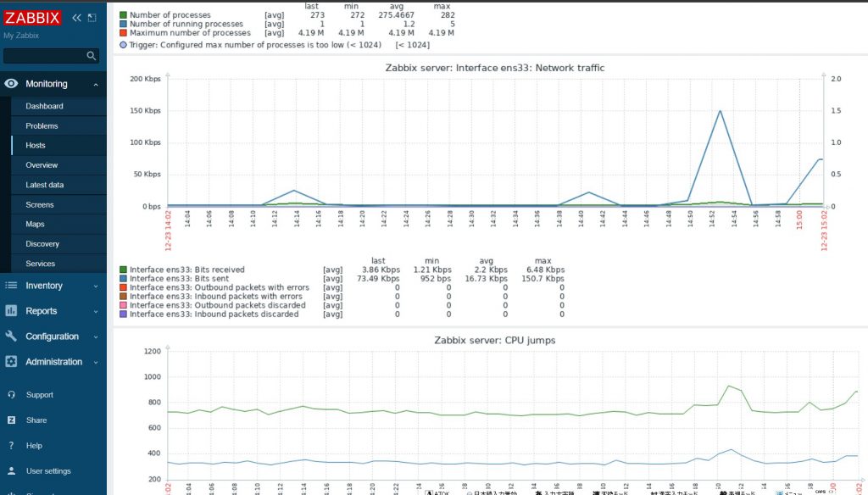Click the red Outbound packets with errors swatch
The width and height of the screenshot is (868, 495).
point(123,287)
